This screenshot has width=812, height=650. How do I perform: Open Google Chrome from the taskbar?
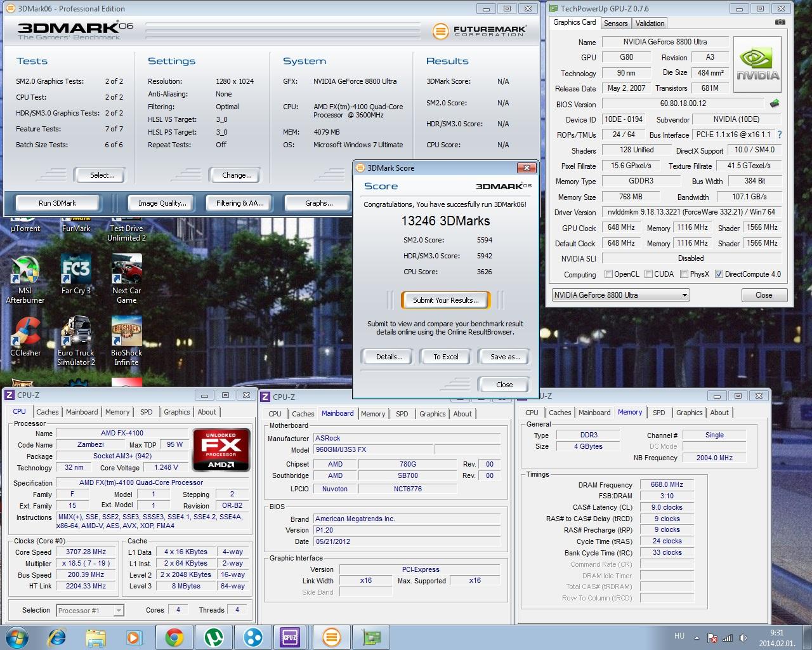coord(174,637)
